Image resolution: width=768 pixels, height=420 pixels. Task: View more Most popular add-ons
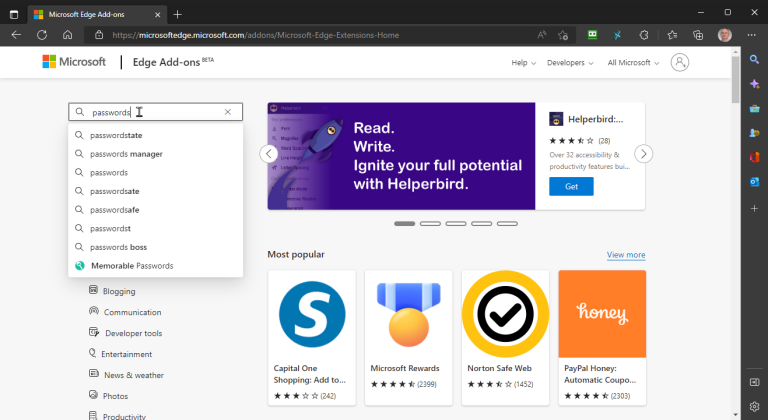(x=626, y=255)
